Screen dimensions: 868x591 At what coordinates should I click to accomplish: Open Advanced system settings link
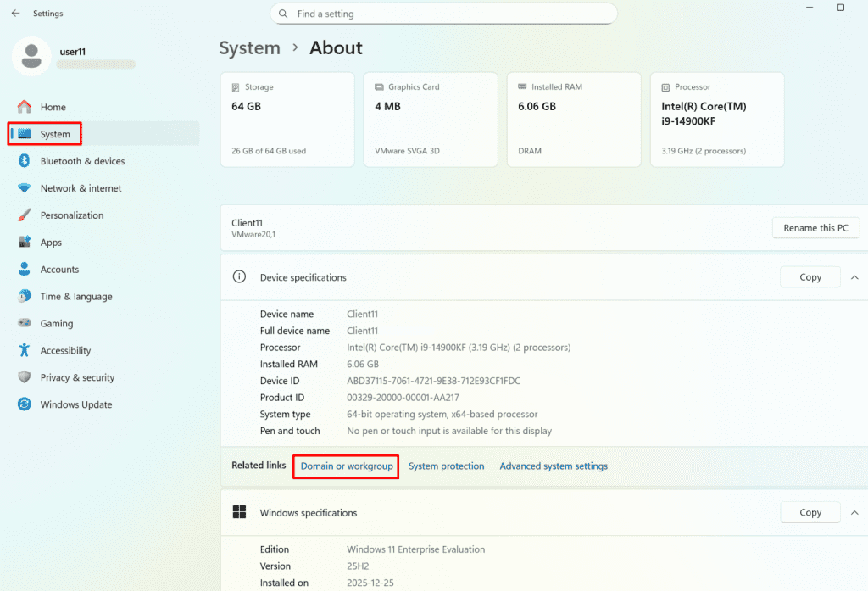click(x=553, y=466)
